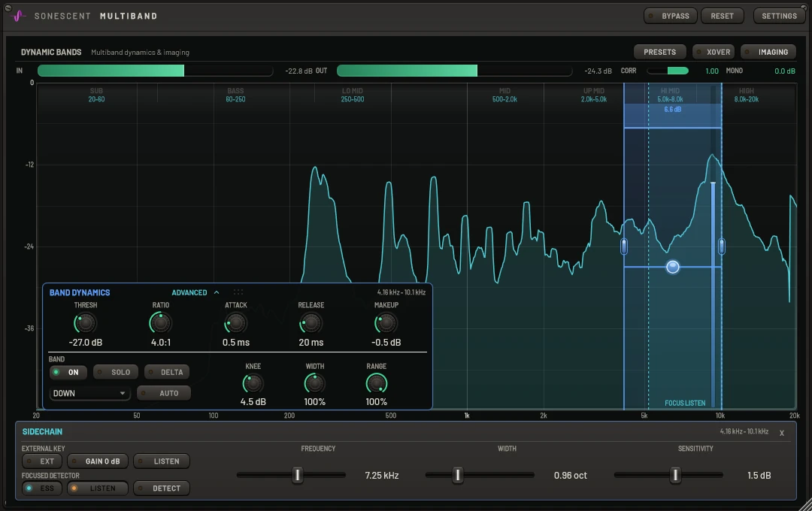Click the CORR correlation meter

668,71
